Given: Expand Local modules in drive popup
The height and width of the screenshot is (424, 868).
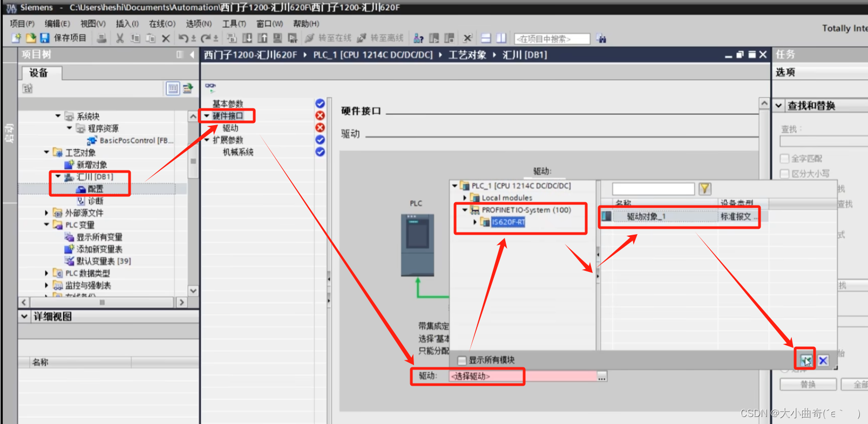Looking at the screenshot, I should 465,198.
